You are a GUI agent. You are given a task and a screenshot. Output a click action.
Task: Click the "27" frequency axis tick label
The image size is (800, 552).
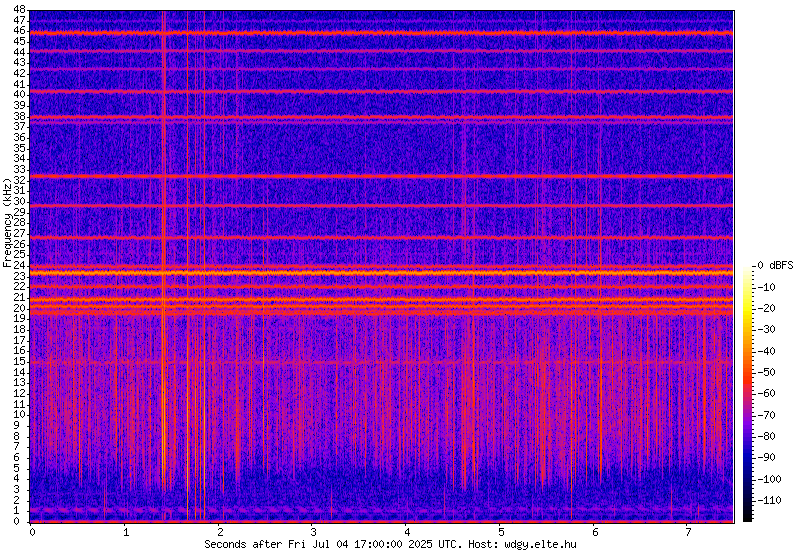[19, 233]
